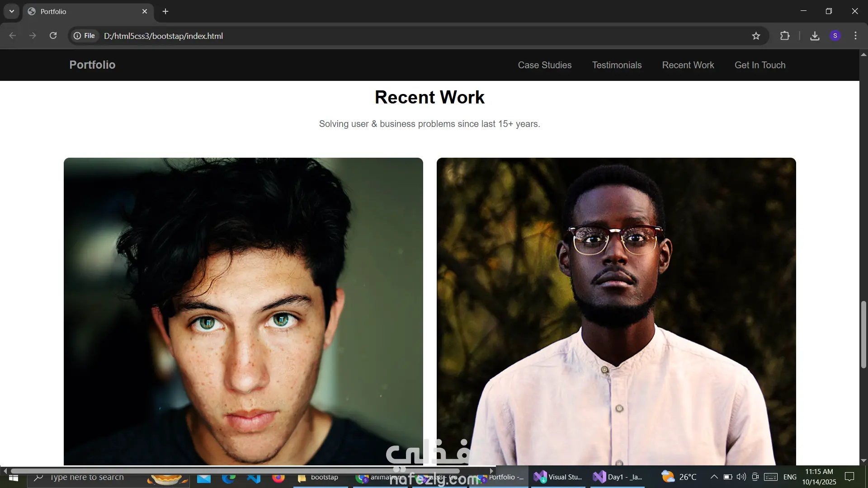The image size is (868, 488).
Task: Click the vertical page scrollbar thumb
Action: coord(863,334)
